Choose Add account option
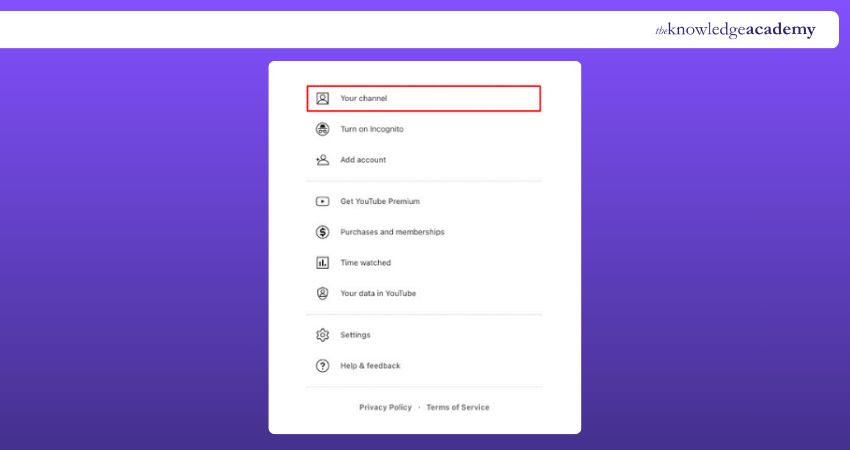Viewport: 850px width, 450px height. point(363,160)
